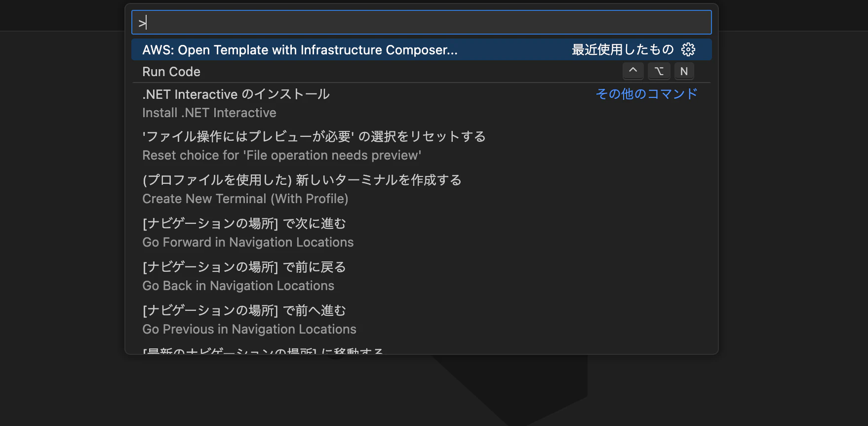Click the Option key badge for Run Code
Viewport: 868px width, 426px height.
coord(659,71)
